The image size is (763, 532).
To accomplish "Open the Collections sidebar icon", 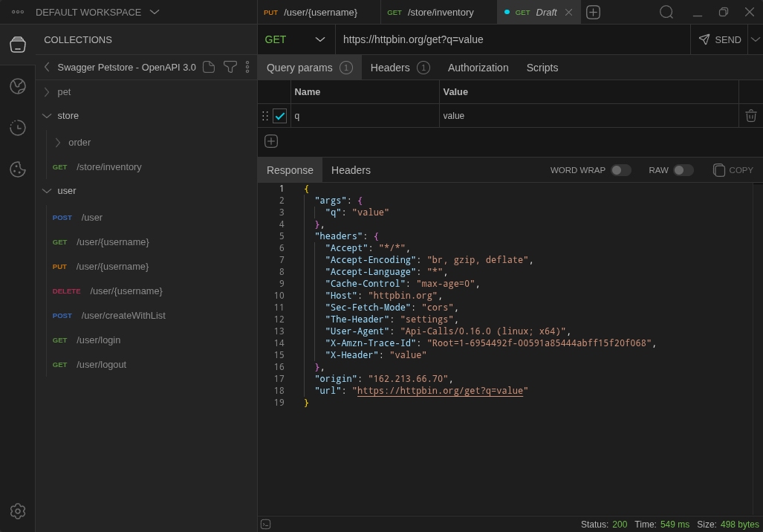I will [17, 43].
